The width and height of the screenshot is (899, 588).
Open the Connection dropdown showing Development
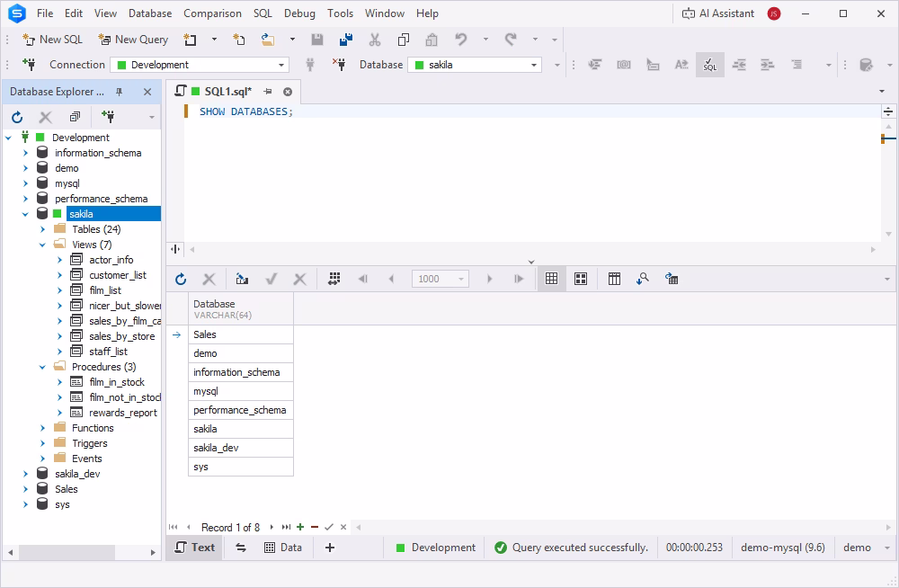pyautogui.click(x=200, y=65)
